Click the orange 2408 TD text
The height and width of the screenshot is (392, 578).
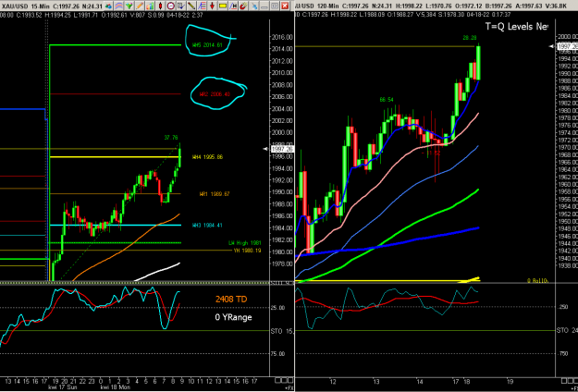coord(231,300)
